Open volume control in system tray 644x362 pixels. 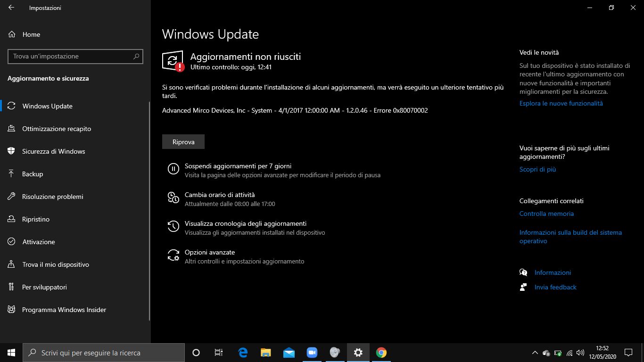(580, 353)
